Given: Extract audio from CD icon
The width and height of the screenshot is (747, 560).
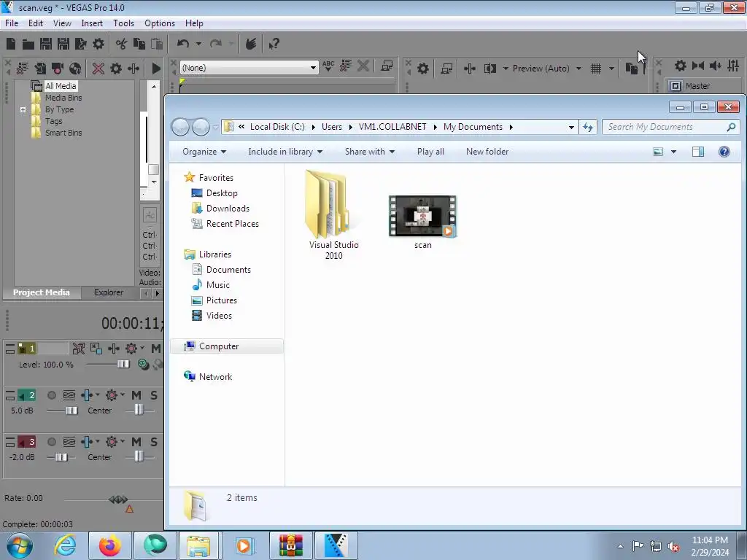Looking at the screenshot, I should click(75, 68).
